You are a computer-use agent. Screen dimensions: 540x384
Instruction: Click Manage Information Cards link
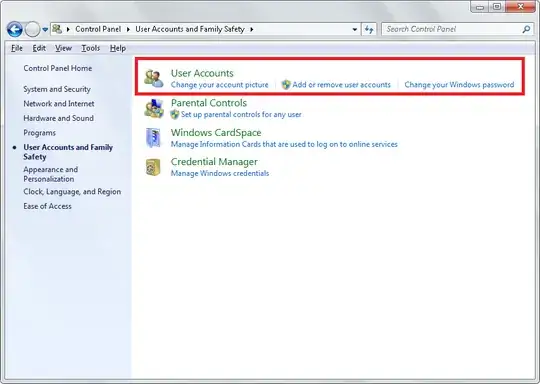[x=284, y=144]
